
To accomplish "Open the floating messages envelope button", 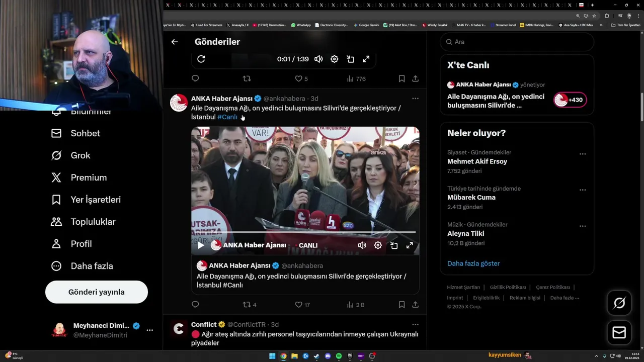I will point(619,333).
